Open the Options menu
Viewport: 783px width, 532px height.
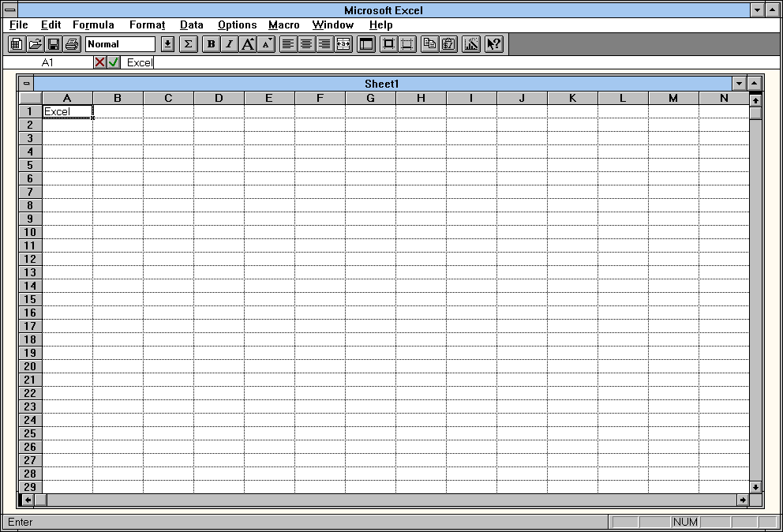pos(238,25)
